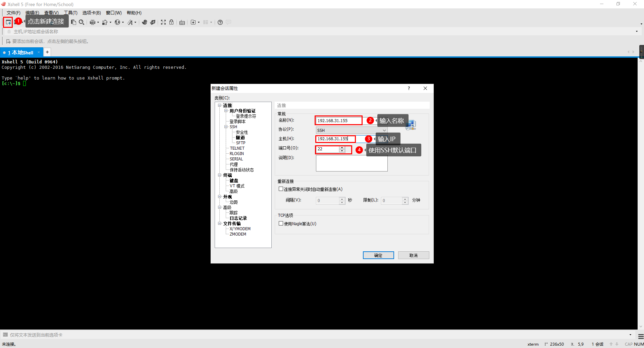Click the Xagent leaf icon
The height and width of the screenshot is (348, 644).
[x=153, y=22]
